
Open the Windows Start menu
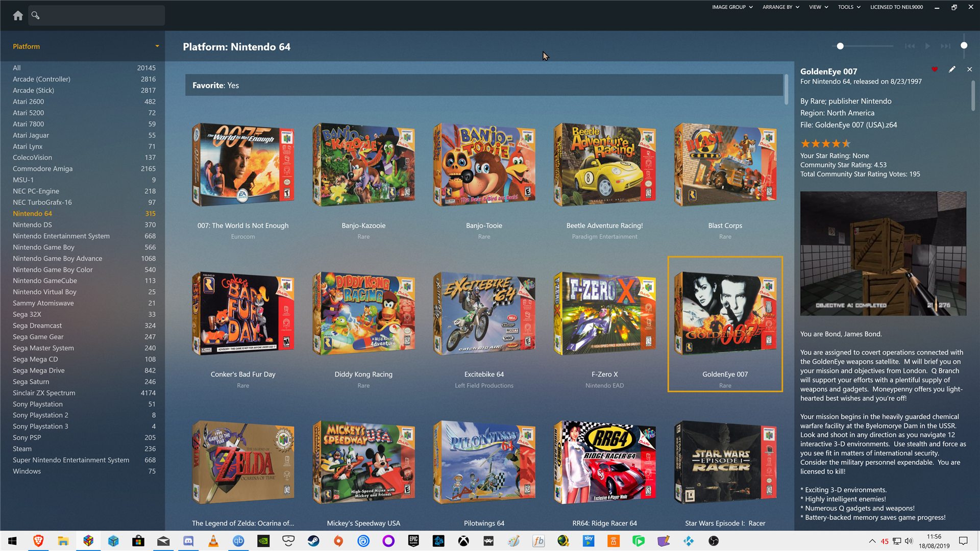coord(12,541)
